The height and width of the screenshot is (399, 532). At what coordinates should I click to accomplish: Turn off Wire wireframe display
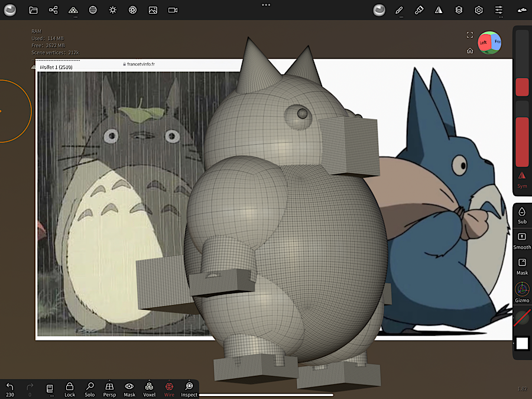(169, 390)
